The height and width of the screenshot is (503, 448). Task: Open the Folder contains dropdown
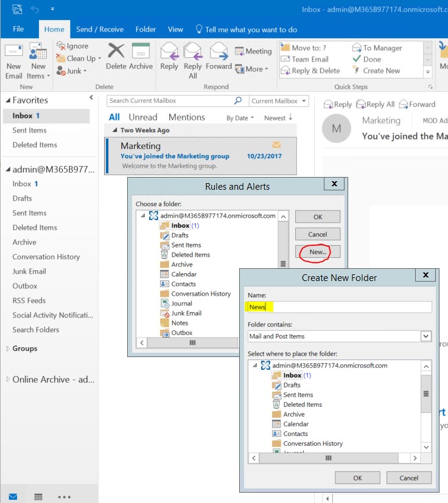(x=425, y=336)
